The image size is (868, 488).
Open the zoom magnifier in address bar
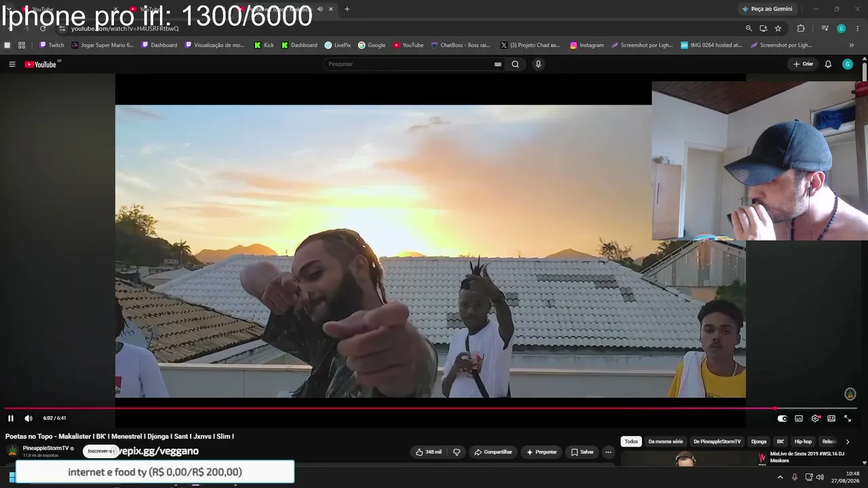point(749,28)
